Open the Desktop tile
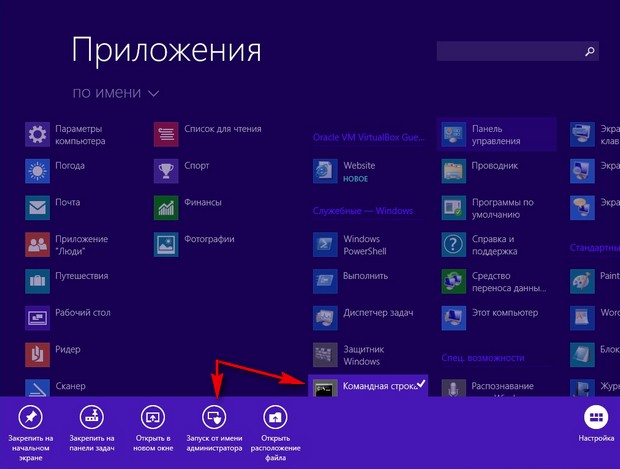This screenshot has height=469, width=620. pyautogui.click(x=38, y=318)
